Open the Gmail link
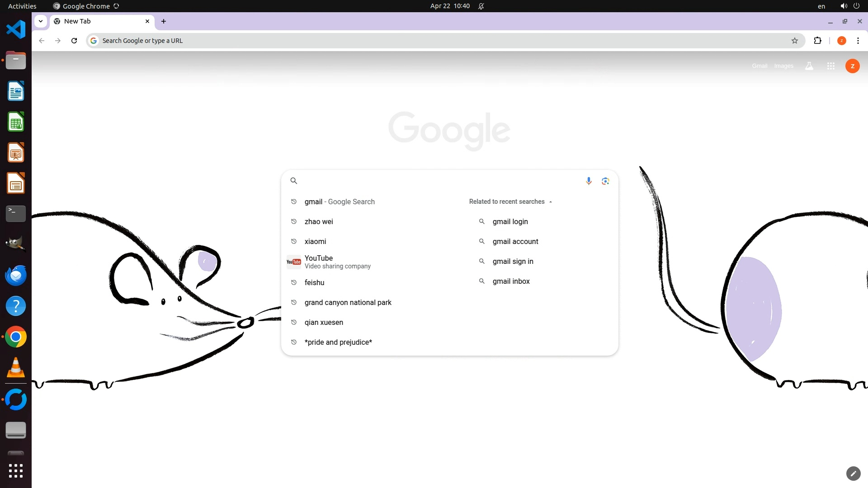This screenshot has height=488, width=868. point(759,66)
